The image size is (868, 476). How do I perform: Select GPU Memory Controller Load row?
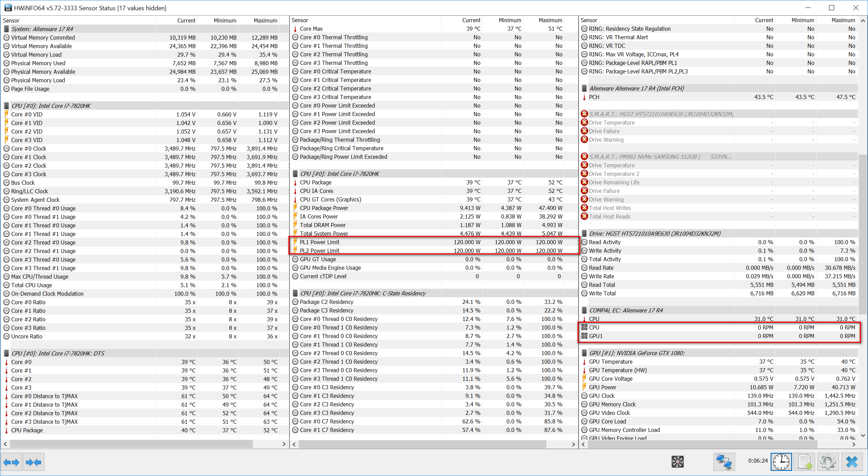pos(719,430)
